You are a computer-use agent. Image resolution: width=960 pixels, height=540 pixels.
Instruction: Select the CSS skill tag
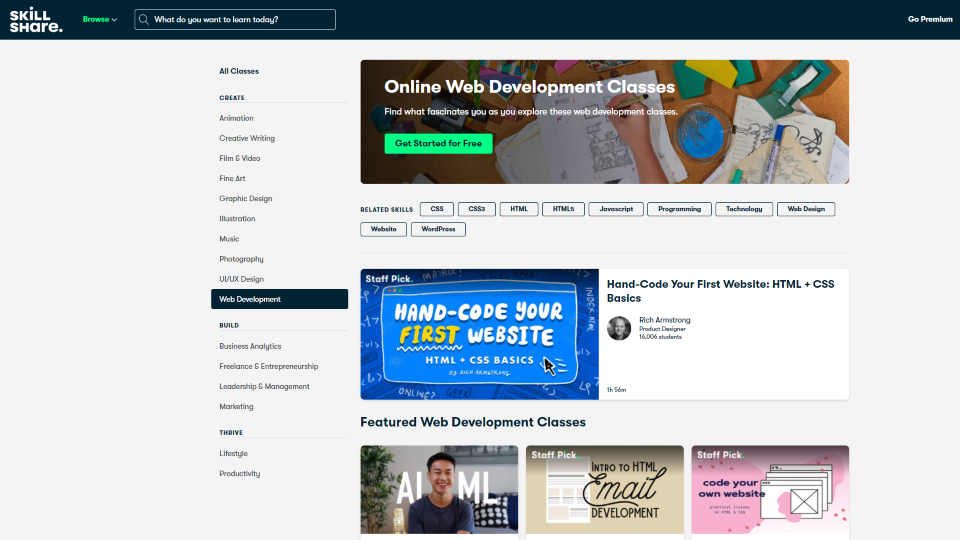(x=437, y=209)
